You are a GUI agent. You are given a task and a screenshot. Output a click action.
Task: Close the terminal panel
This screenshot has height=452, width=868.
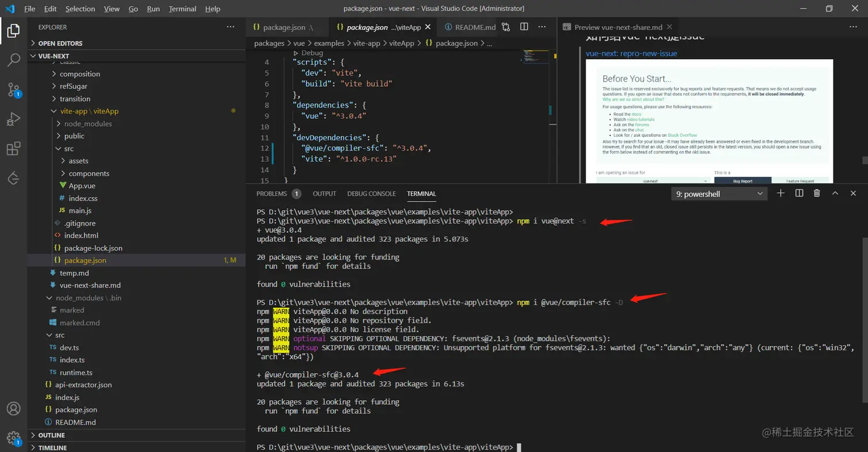854,194
